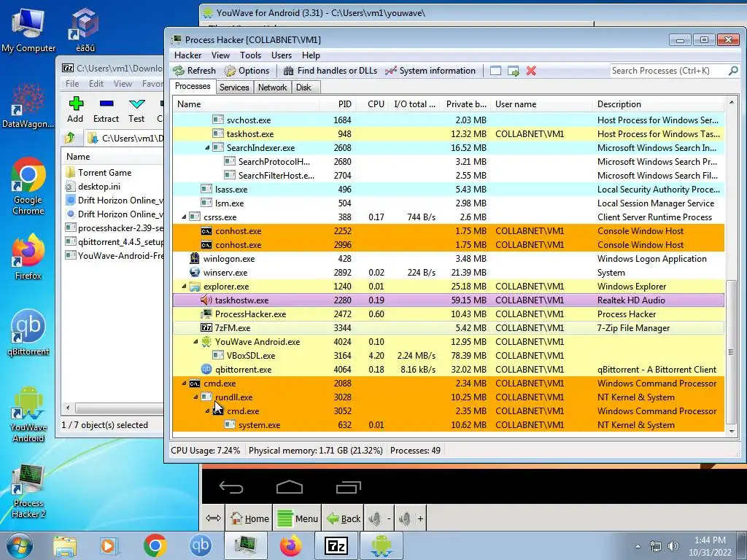Screen dimensions: 747x560
Task: Select the qbittorrent.exe process icon
Action: (206, 370)
